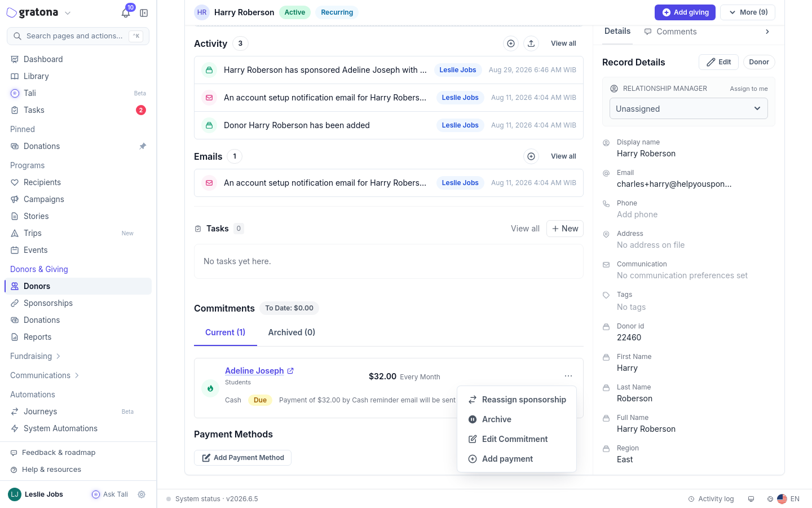Click the Leslie Jobs avatar icon
812x508 pixels.
click(x=15, y=494)
